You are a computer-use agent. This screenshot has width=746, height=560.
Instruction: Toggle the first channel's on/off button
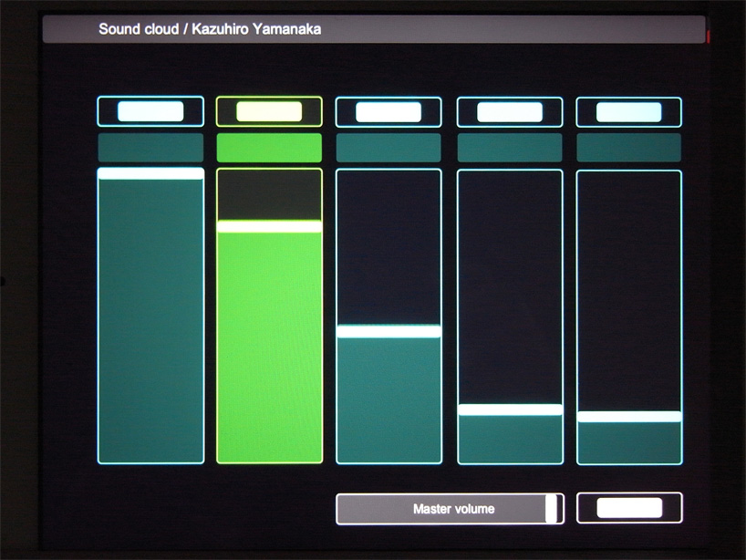click(x=150, y=110)
